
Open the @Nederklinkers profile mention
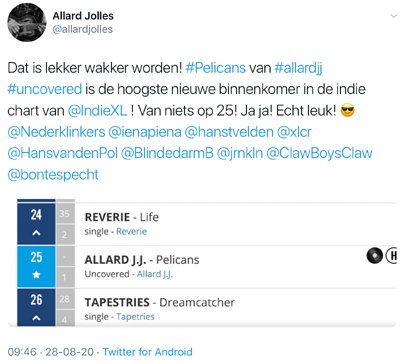pos(56,132)
